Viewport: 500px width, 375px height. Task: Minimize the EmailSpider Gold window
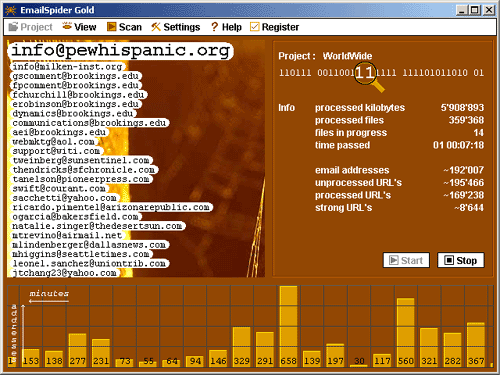point(462,10)
